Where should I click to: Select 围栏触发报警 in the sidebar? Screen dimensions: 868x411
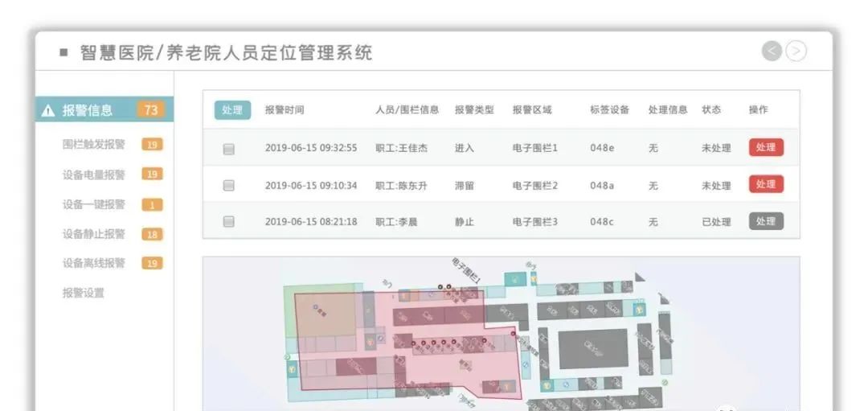tap(94, 145)
